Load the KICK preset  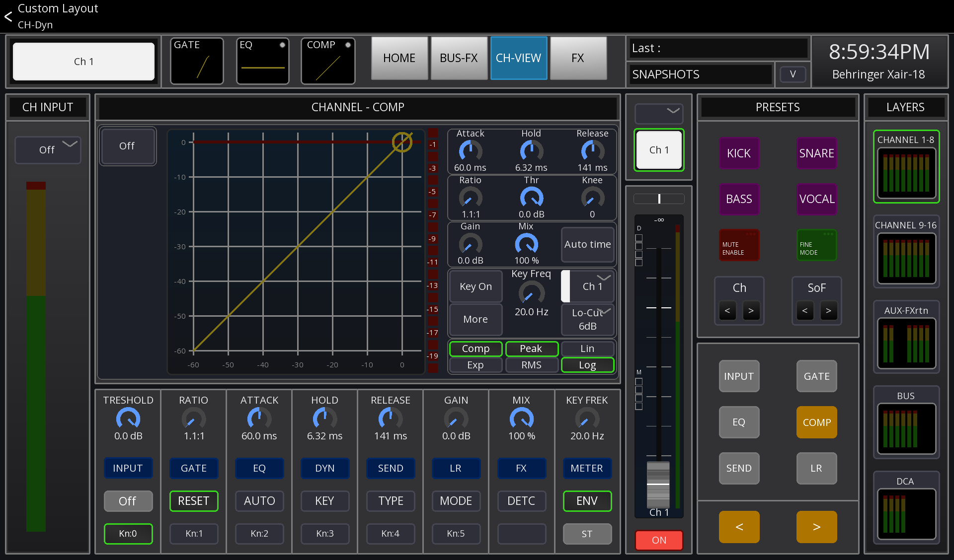tap(739, 153)
